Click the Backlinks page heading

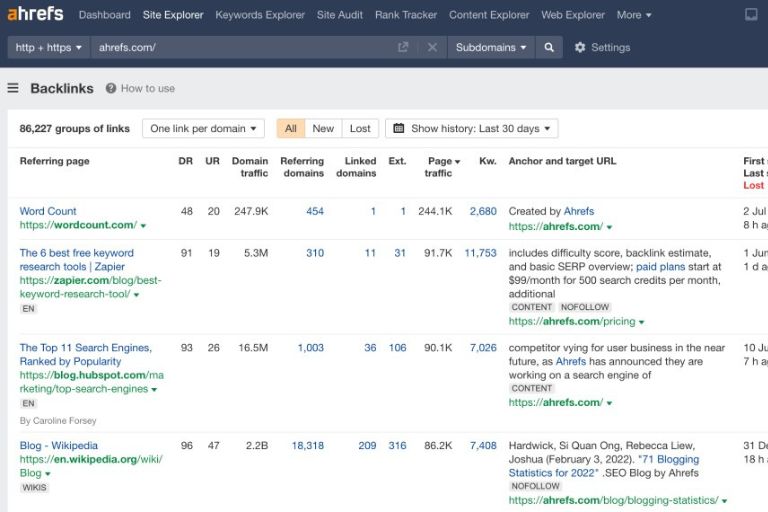click(x=62, y=88)
